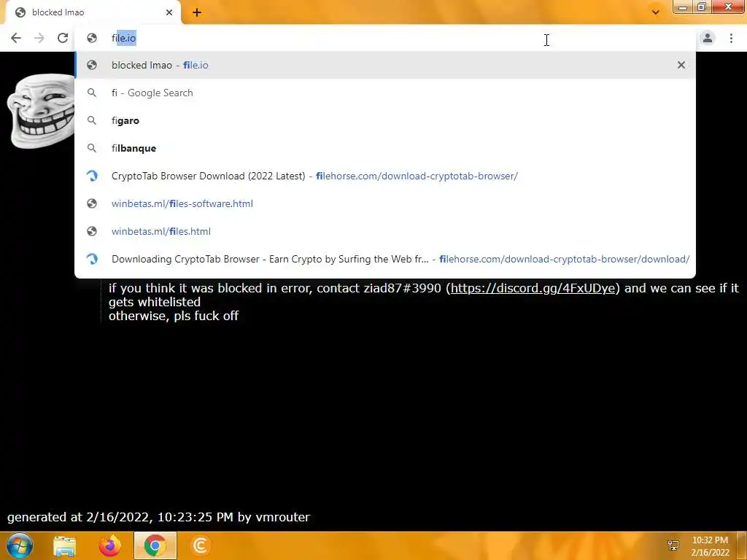This screenshot has height=560, width=747.
Task: Minimize the Chrome window
Action: pos(683,7)
